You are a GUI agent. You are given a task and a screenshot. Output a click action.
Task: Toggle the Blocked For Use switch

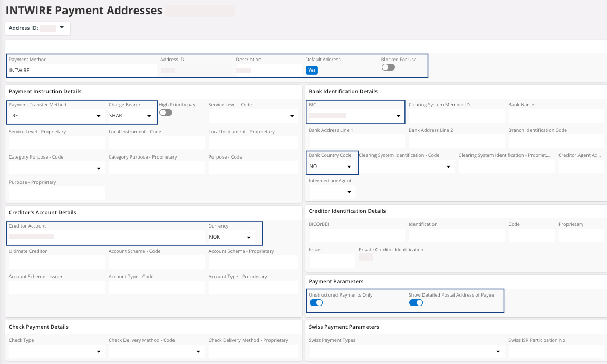pos(388,67)
